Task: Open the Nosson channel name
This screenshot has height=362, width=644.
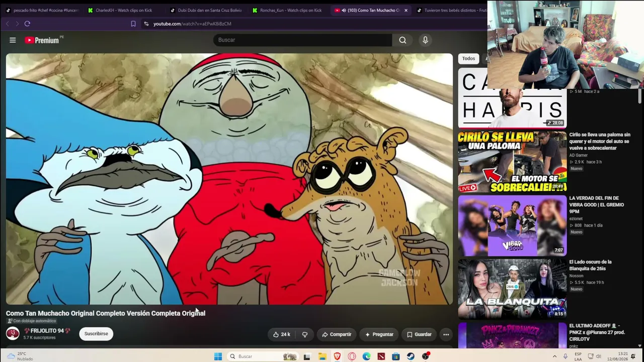Action: tap(577, 276)
